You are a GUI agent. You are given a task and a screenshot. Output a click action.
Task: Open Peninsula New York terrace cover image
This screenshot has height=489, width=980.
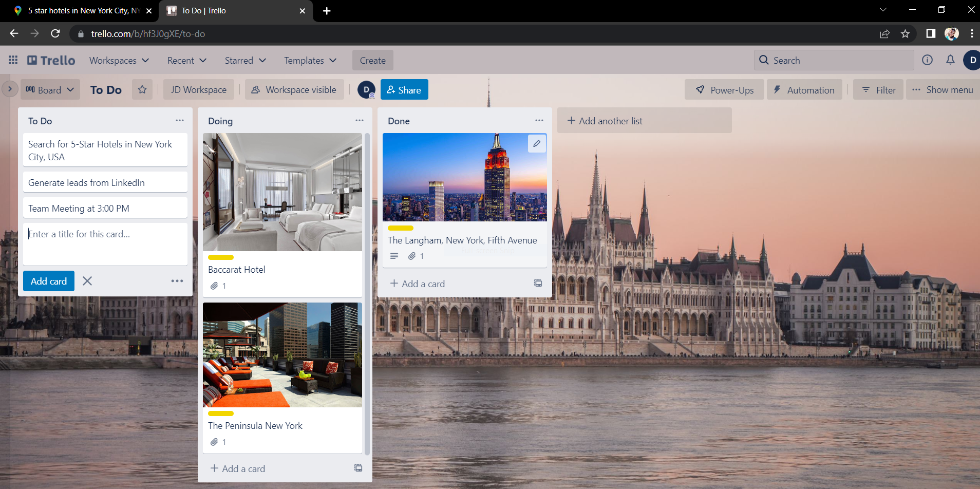coord(282,355)
